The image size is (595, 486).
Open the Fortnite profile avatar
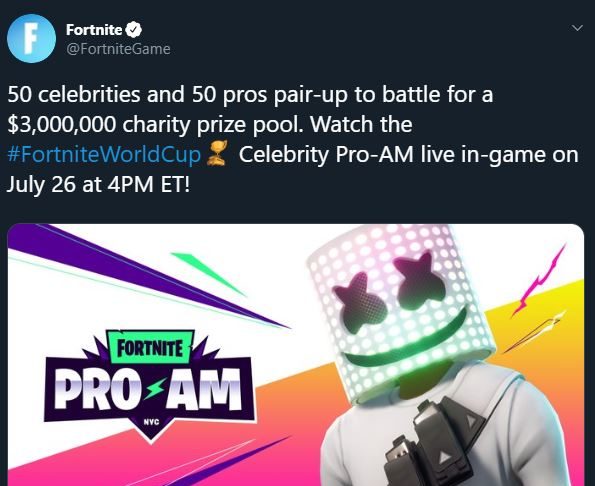[31, 38]
